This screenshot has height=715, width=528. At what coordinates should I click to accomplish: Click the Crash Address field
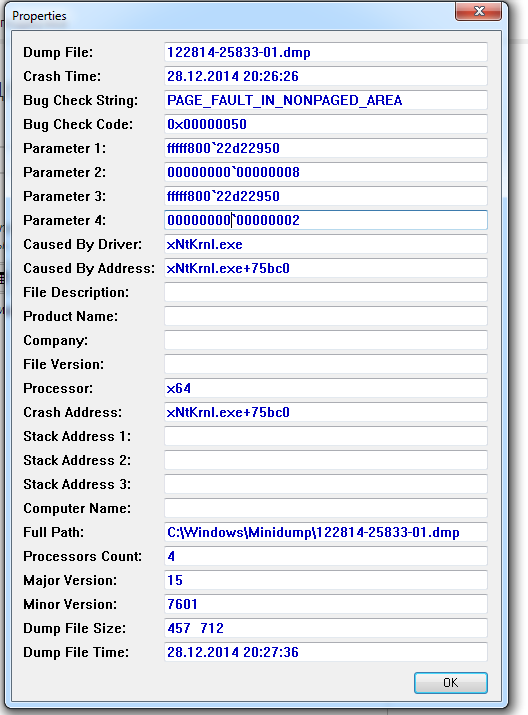(x=326, y=412)
